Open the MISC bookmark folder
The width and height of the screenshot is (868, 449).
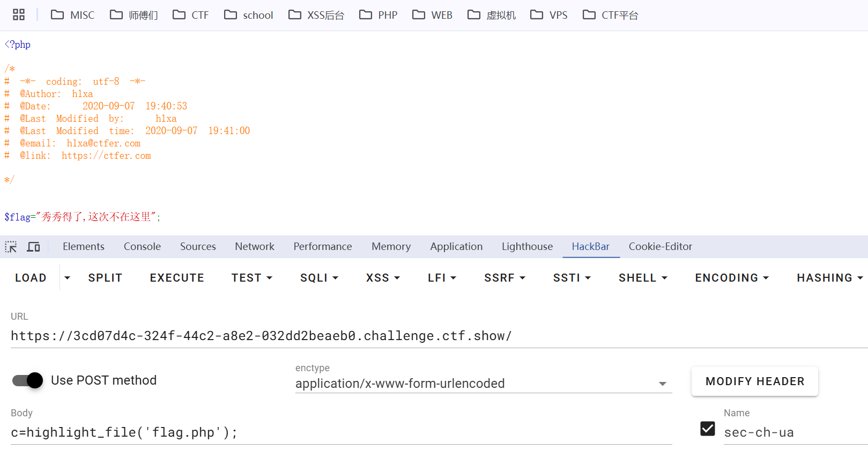click(72, 15)
